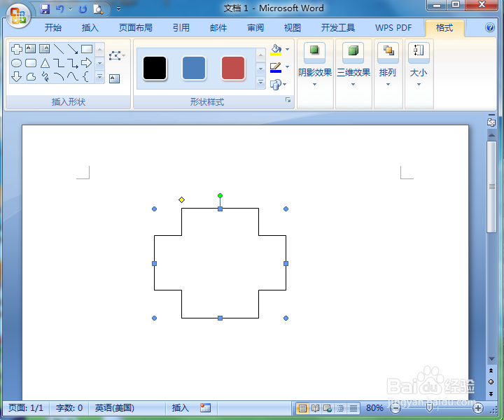Switch to the WPS PDF tab
Viewport: 504px width, 420px height.
(393, 28)
